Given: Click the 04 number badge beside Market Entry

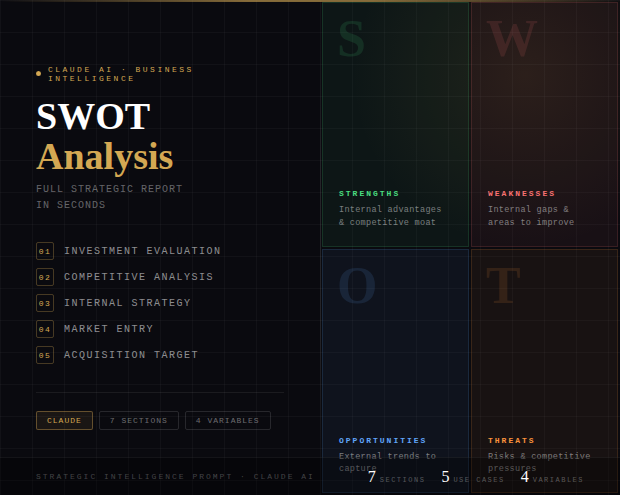Looking at the screenshot, I should click(x=44, y=329).
